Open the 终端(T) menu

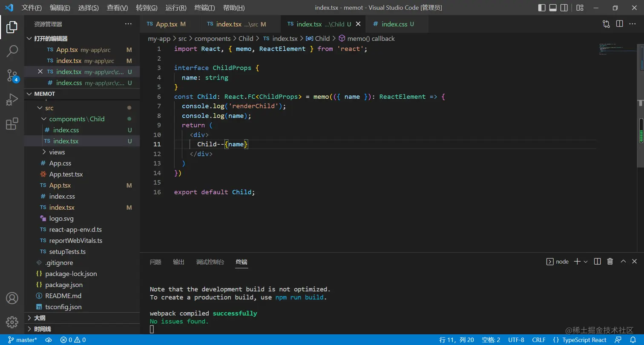204,8
